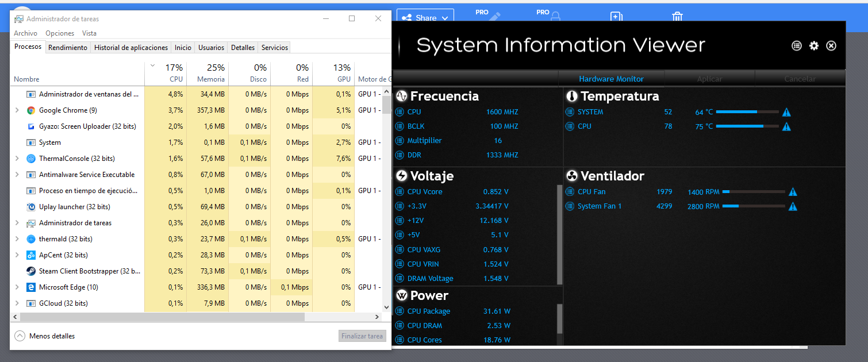Click the list icon beside SYSTEM temperature
This screenshot has width=868, height=362.
570,112
